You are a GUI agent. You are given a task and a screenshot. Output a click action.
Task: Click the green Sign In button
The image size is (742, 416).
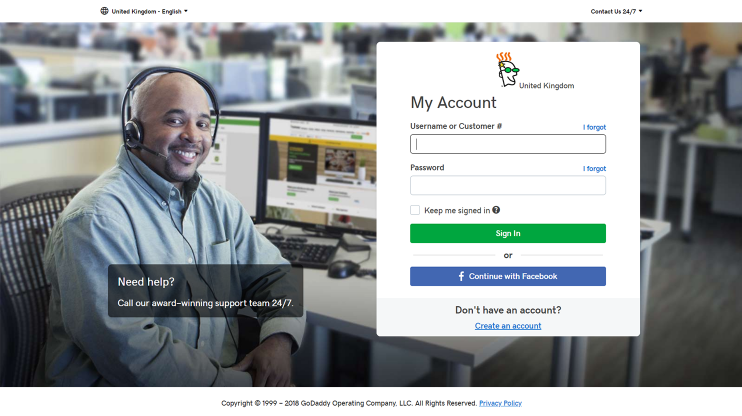tap(508, 233)
